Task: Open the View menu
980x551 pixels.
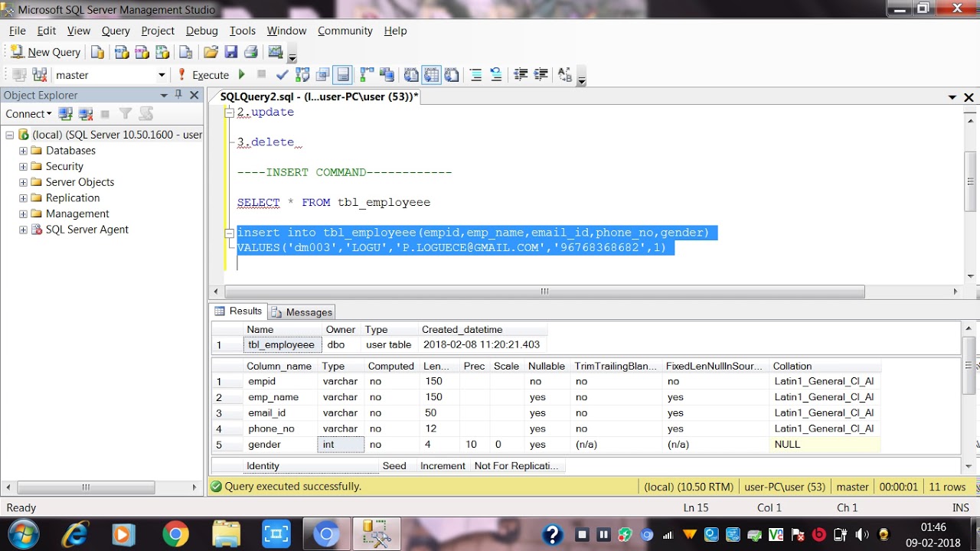Action: click(79, 31)
